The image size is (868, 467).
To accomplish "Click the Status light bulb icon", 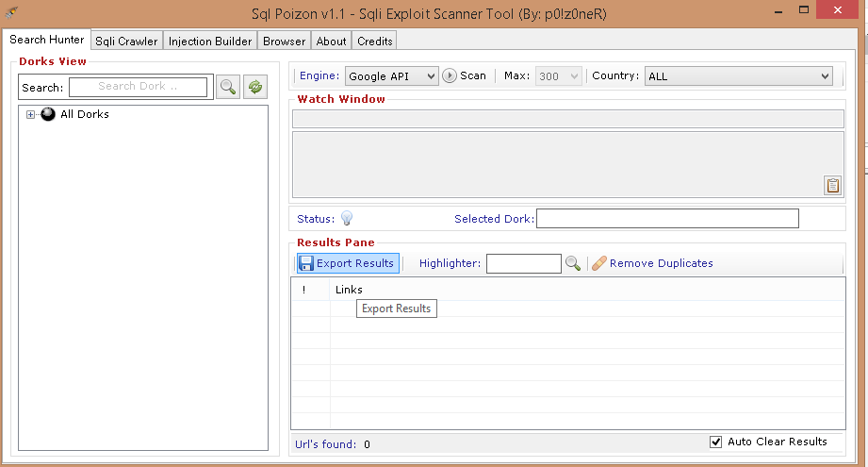I will tap(347, 218).
